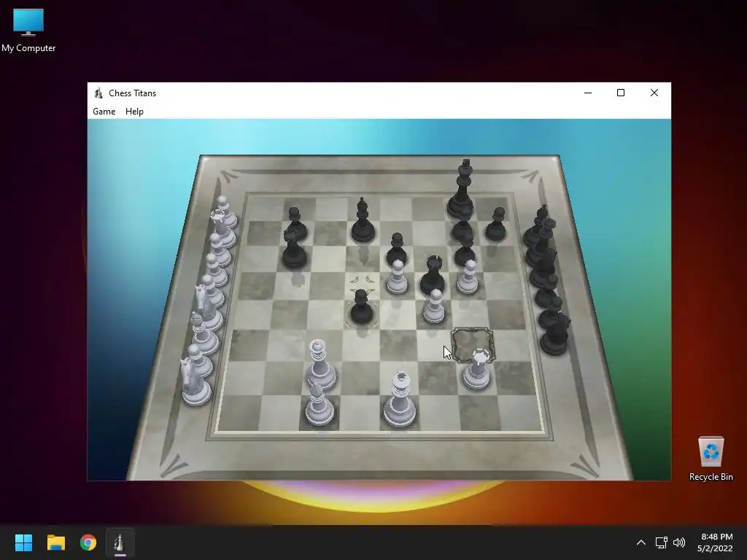Viewport: 747px width, 560px height.
Task: Minimize the Chess Titans window
Action: (x=588, y=93)
